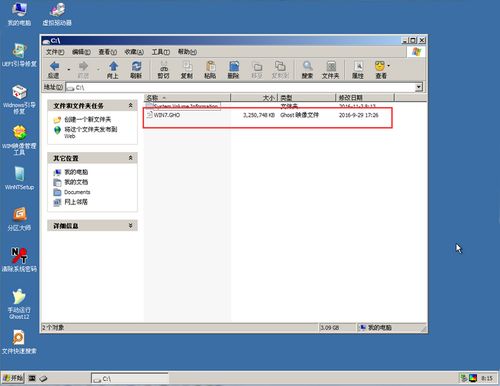Go up one folder level

point(113,70)
